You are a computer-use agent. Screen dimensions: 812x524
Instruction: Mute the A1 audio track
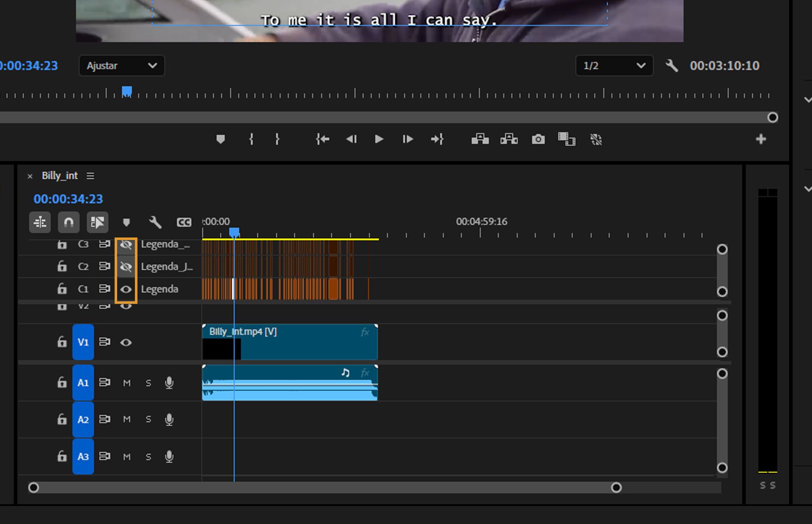tap(126, 383)
